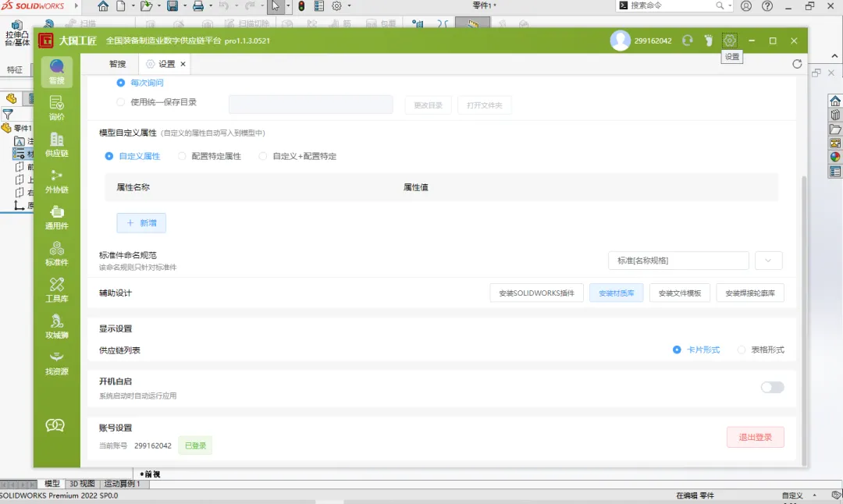Expand the SolidWorks logo menu arrow

click(x=76, y=6)
